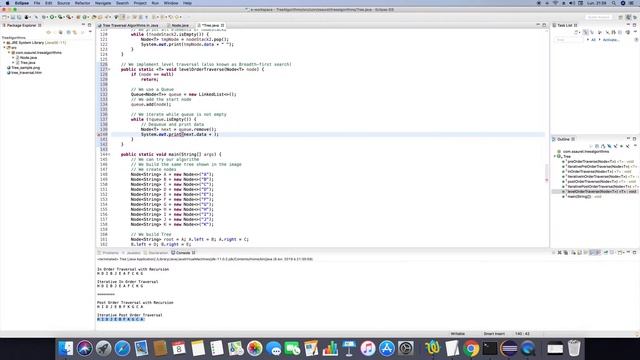Image resolution: width=640 pixels, height=360 pixels.
Task: Click Writable status bar entry
Action: click(x=458, y=333)
